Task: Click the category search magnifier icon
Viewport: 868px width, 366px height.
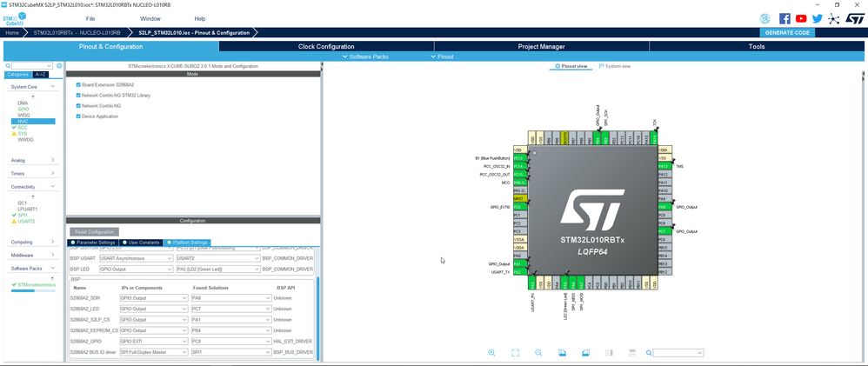Action: tap(9, 66)
